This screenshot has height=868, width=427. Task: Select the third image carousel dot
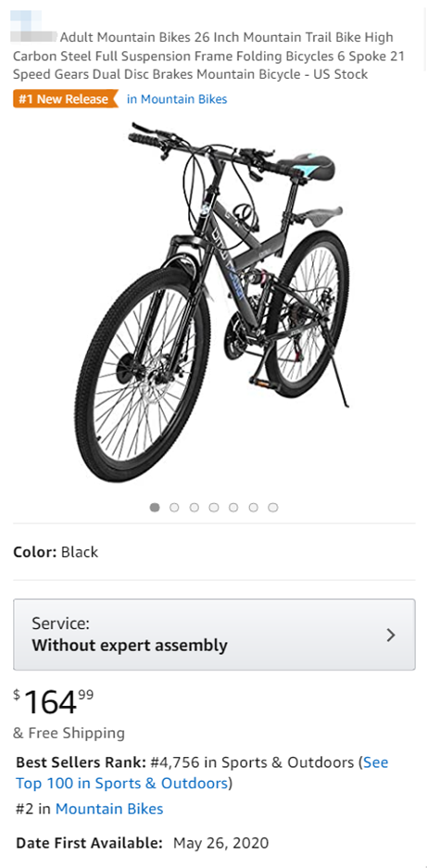click(x=194, y=507)
